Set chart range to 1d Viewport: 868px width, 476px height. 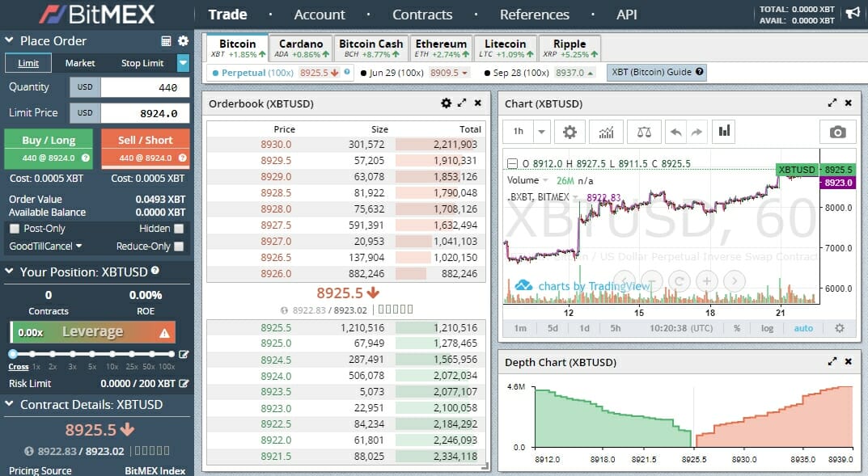point(584,328)
